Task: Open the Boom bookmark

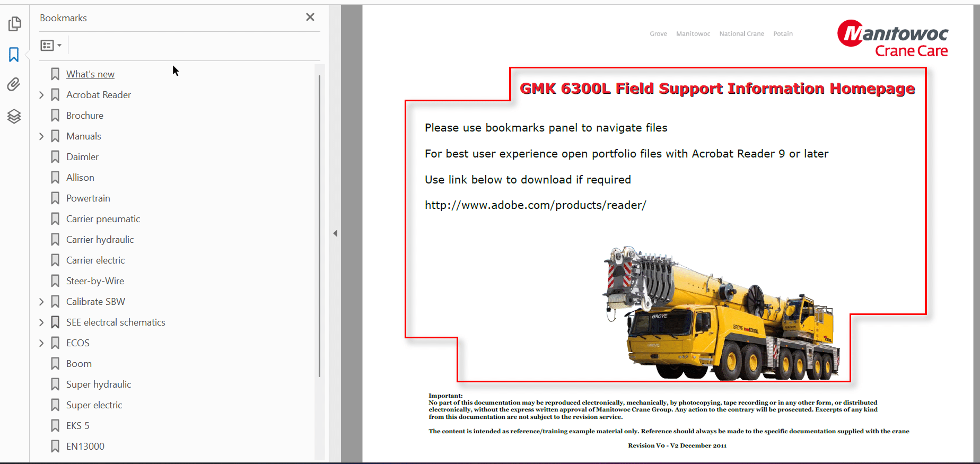Action: [79, 364]
